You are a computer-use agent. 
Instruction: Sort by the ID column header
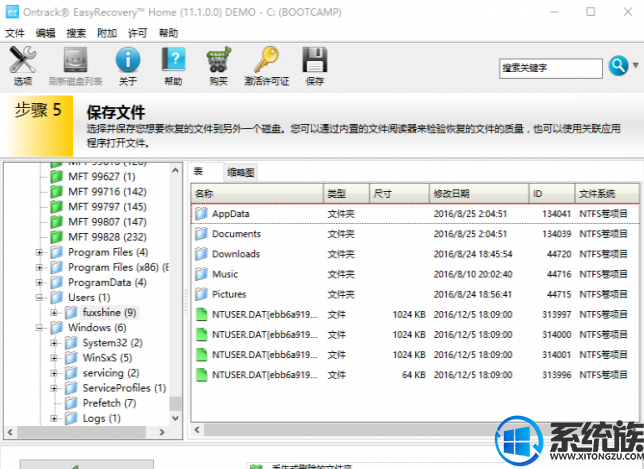point(552,193)
